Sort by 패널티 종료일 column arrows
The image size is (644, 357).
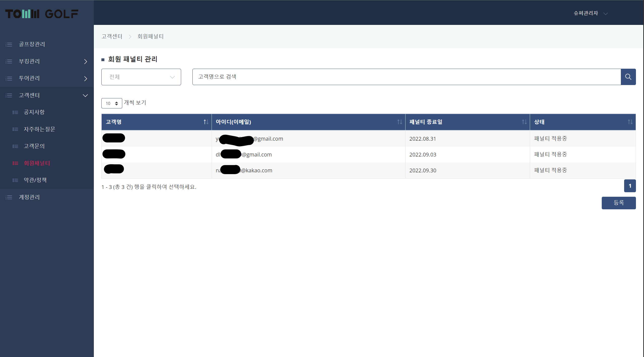[x=524, y=122]
